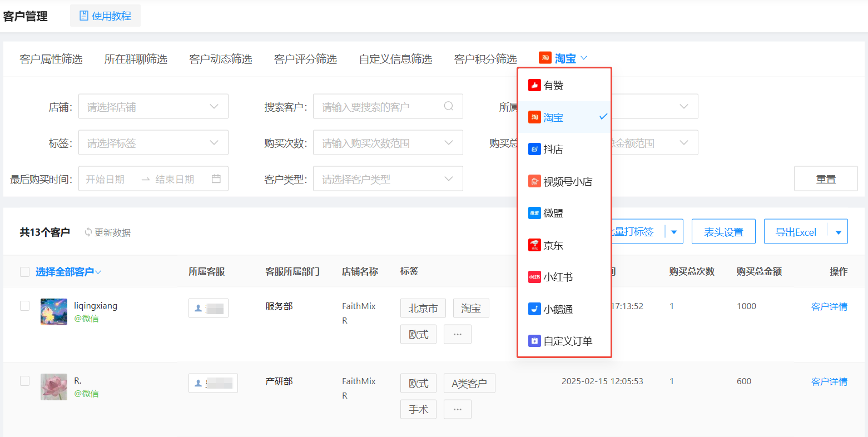Click the 表头设置 button
Screen dimensions: 868x437
(723, 232)
